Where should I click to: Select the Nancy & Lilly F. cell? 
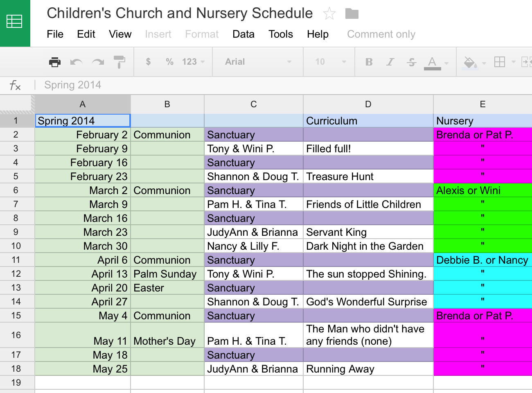click(254, 246)
